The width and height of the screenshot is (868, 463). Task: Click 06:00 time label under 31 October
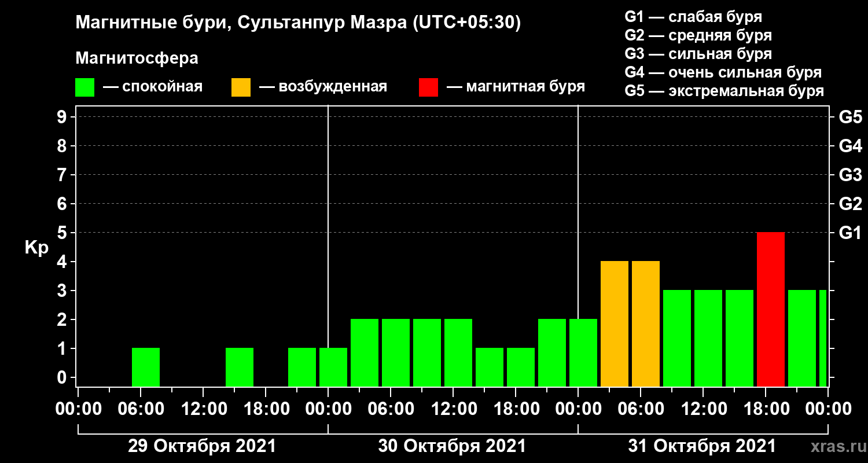click(640, 409)
